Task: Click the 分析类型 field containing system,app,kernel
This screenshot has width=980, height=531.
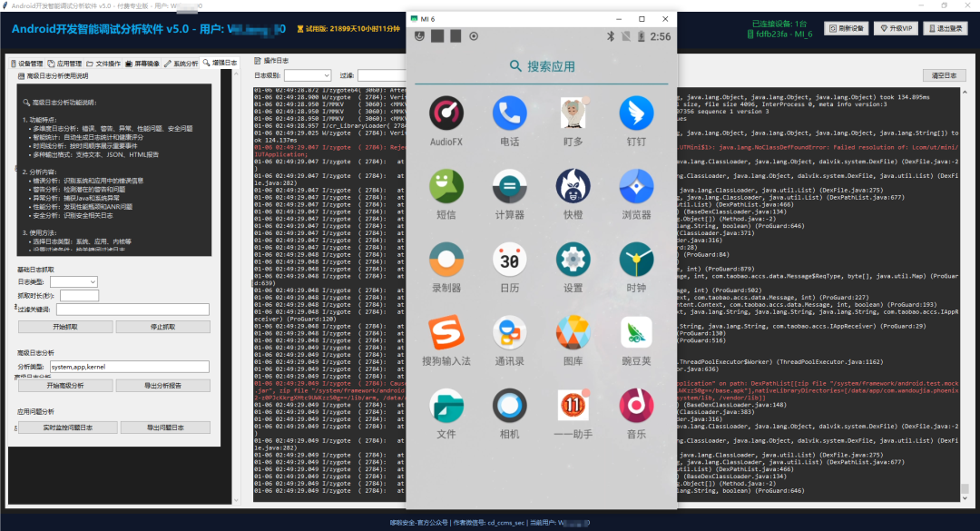Action: [x=130, y=367]
